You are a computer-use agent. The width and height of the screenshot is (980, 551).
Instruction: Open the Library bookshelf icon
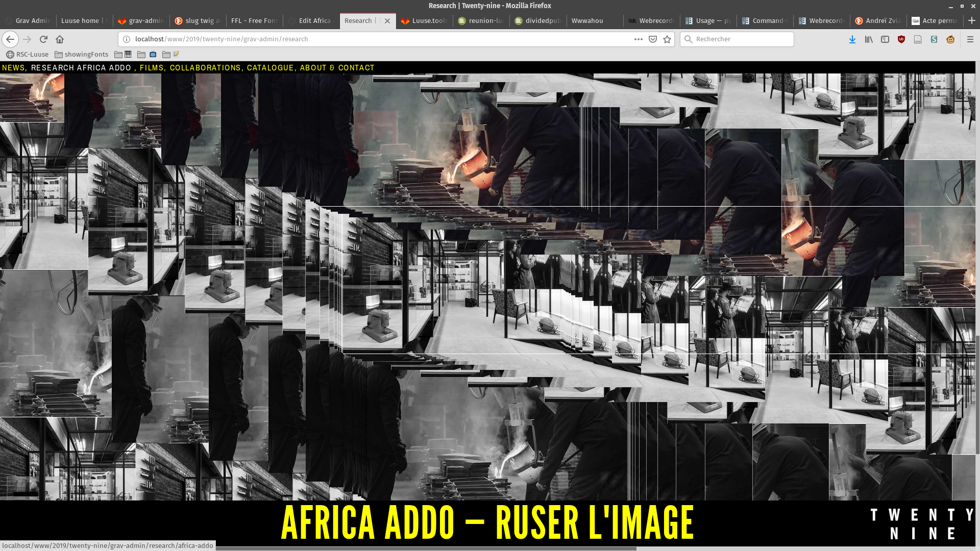[x=869, y=39]
